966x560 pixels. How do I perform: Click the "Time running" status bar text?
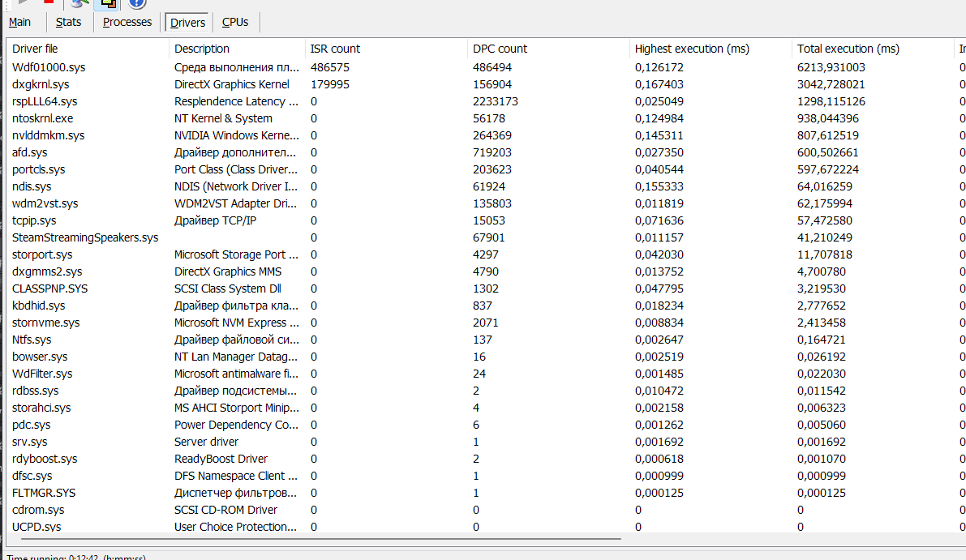(76, 557)
